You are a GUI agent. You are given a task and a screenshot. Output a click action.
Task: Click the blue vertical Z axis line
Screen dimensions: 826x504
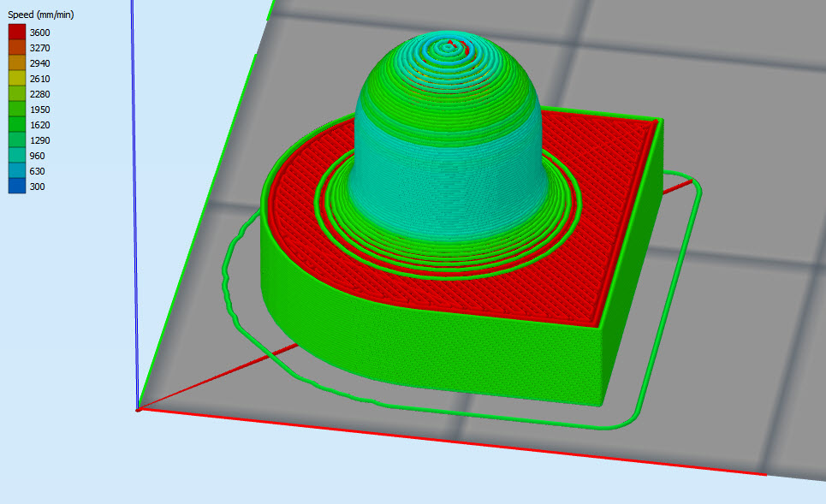click(x=135, y=205)
